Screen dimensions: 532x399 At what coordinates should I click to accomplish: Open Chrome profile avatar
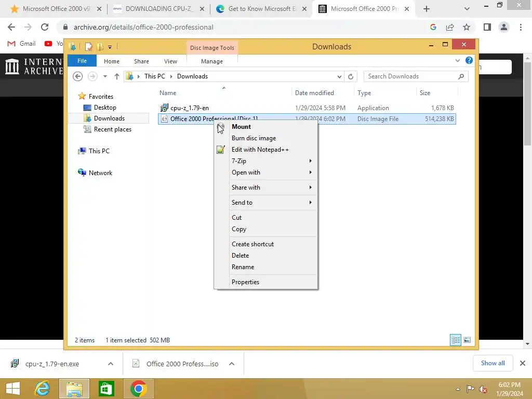click(504, 27)
